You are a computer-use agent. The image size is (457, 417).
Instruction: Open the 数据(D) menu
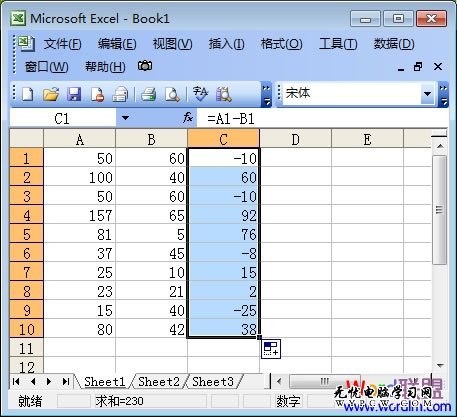(x=394, y=44)
